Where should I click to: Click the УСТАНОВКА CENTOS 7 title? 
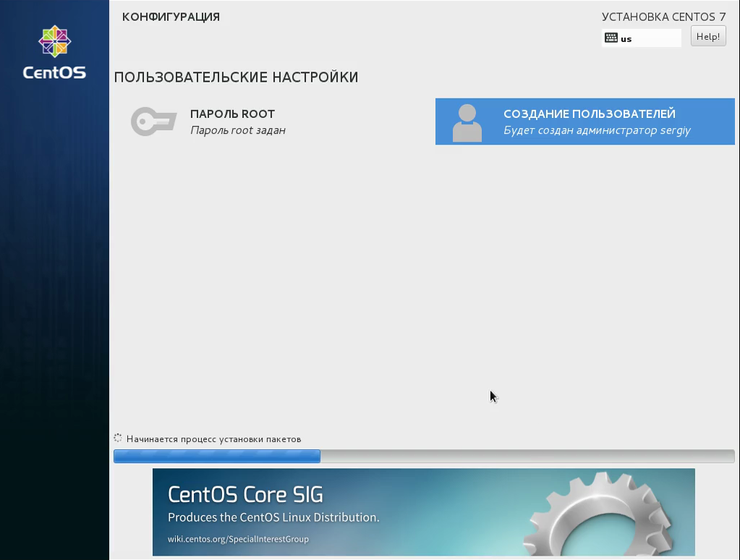(663, 17)
